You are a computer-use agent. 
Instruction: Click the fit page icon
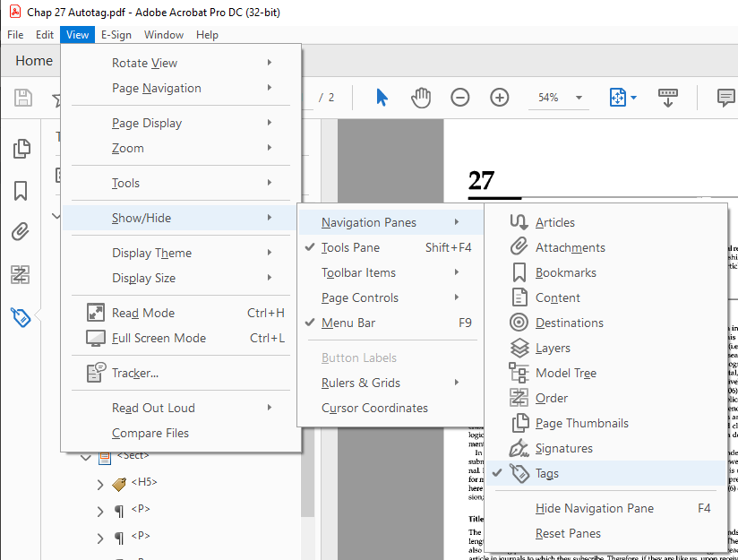617,98
